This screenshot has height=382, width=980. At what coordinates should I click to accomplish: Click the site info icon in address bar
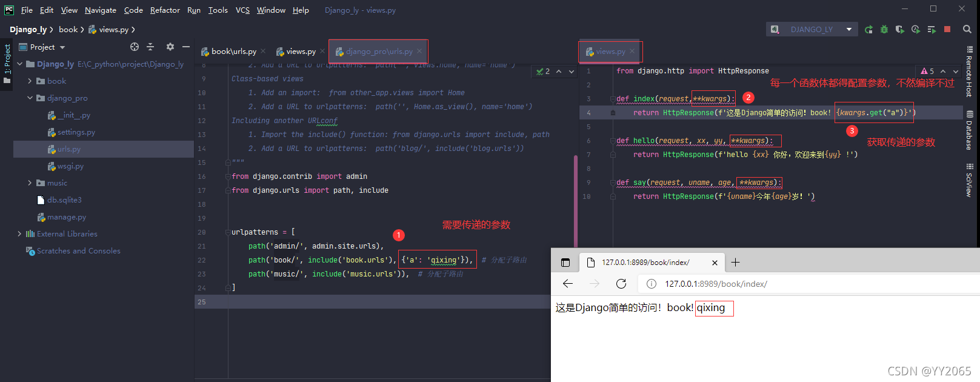pos(652,284)
